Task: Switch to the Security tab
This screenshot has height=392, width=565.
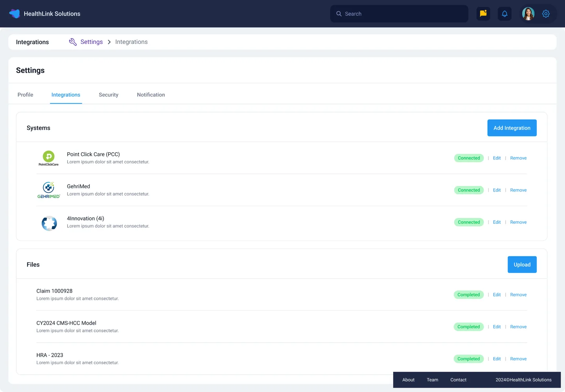Action: pos(108,95)
